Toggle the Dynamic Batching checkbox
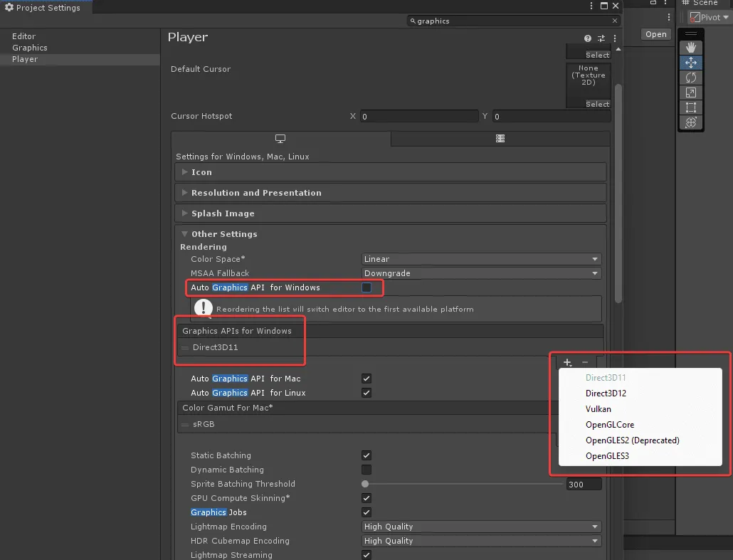 (366, 470)
